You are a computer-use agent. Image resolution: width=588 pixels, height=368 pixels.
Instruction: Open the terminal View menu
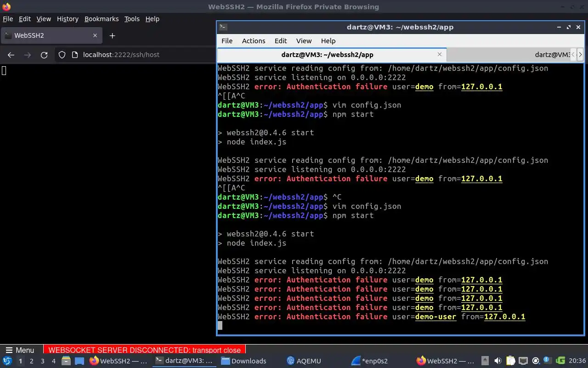[304, 41]
